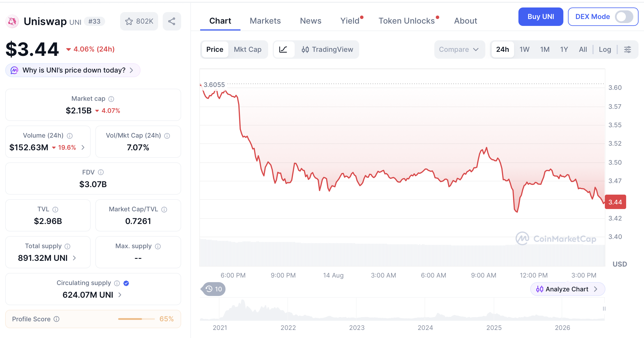Click the share icon next to watchlist

(172, 21)
